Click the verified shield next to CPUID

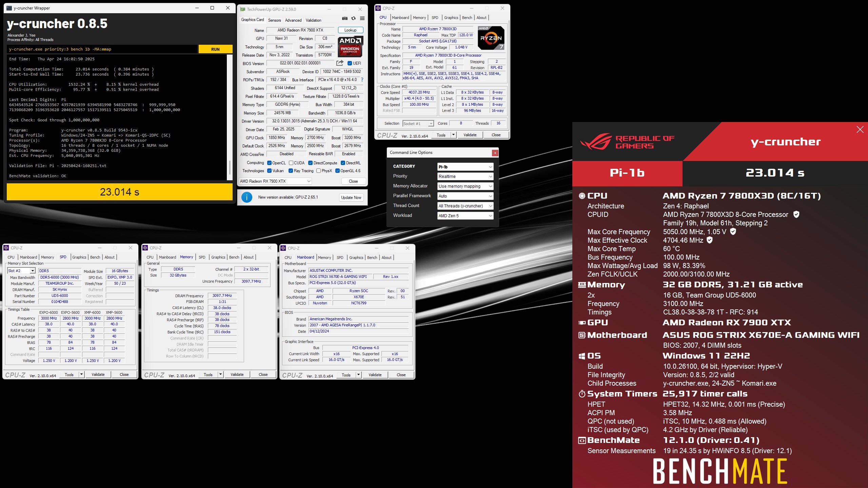796,215
